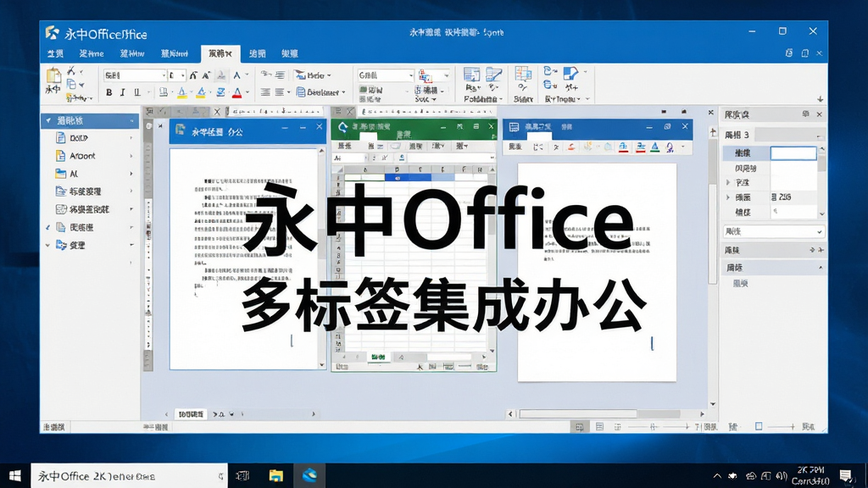Image resolution: width=868 pixels, height=488 pixels.
Task: Click the red underlined A icon in right document toolbar
Action: point(623,147)
